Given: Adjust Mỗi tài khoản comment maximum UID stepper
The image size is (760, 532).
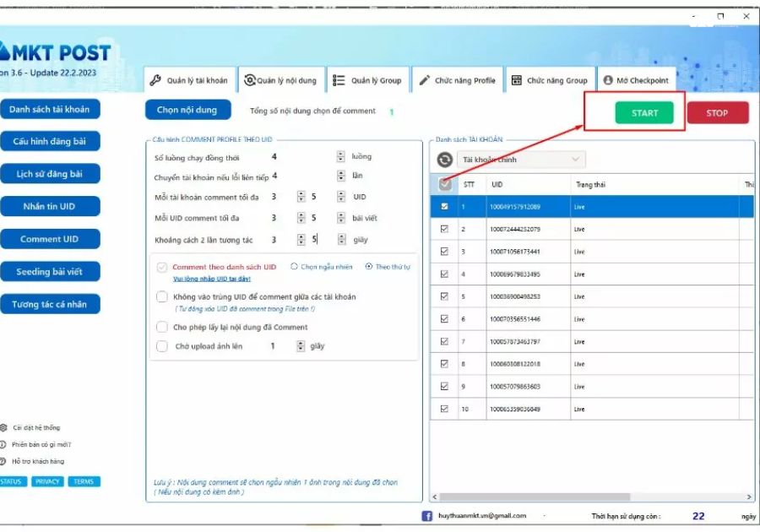Looking at the screenshot, I should (341, 196).
